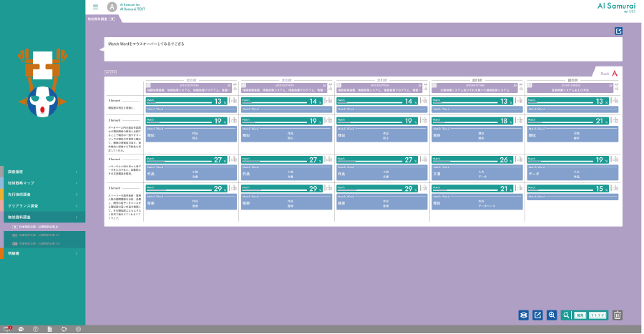Click the リトライ button in bottom toolbar

click(598, 315)
